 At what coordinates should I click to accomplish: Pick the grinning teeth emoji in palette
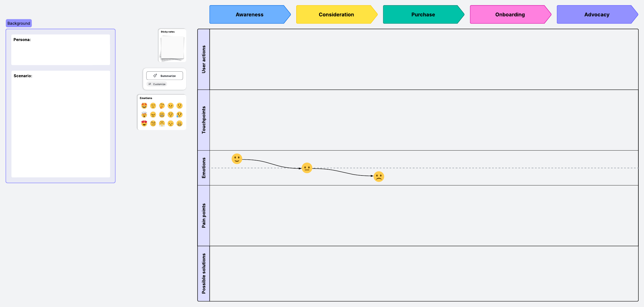point(180,123)
